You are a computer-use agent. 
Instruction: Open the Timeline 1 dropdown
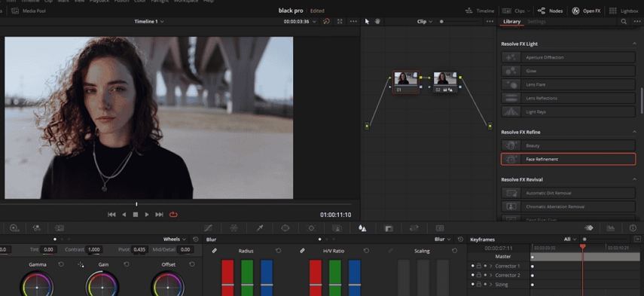tap(149, 21)
